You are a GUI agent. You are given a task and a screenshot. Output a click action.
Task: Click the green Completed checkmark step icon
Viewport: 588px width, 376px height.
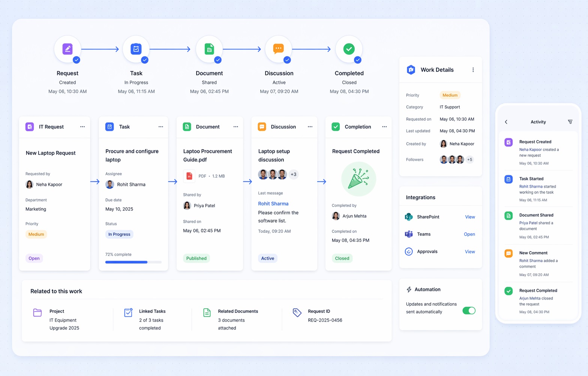[349, 49]
